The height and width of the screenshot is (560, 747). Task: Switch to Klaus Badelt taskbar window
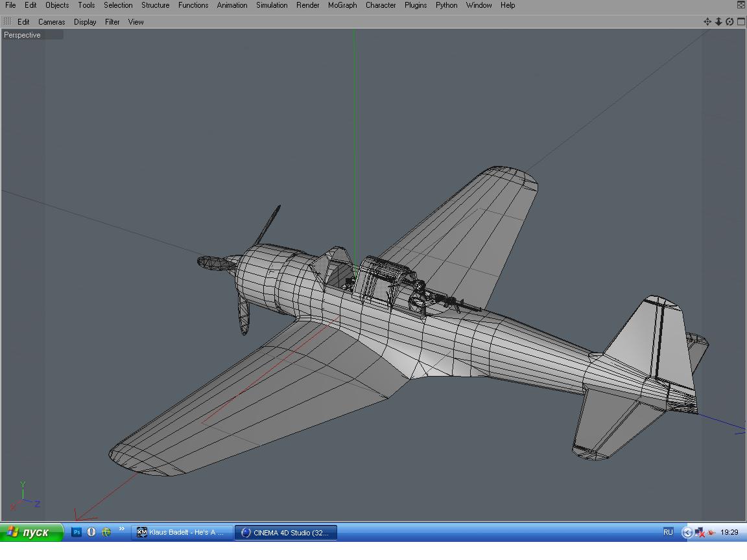(182, 532)
